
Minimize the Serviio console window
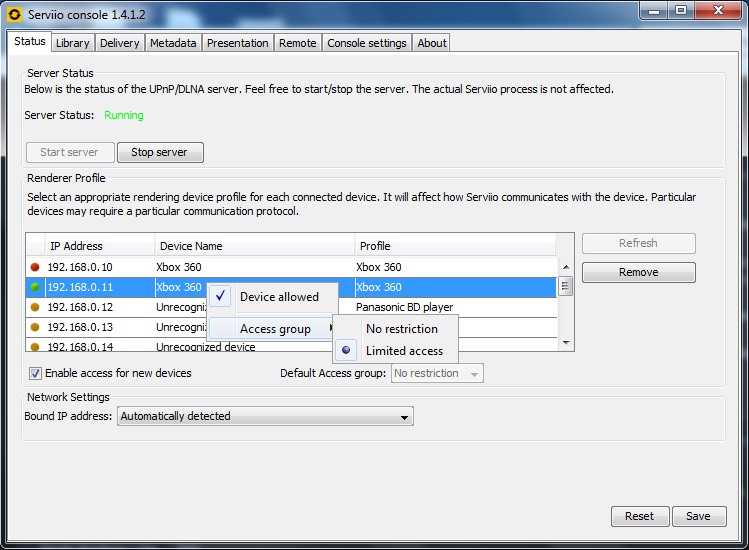(654, 11)
